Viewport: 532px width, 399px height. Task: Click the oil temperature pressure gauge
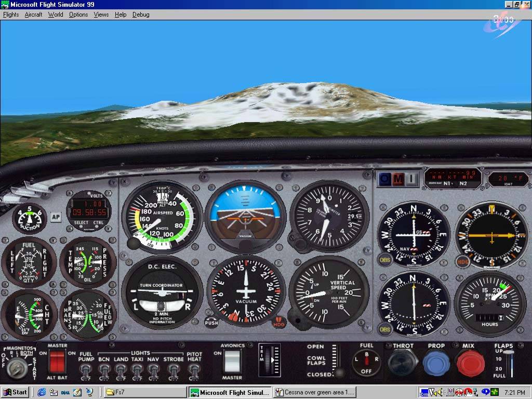88,262
